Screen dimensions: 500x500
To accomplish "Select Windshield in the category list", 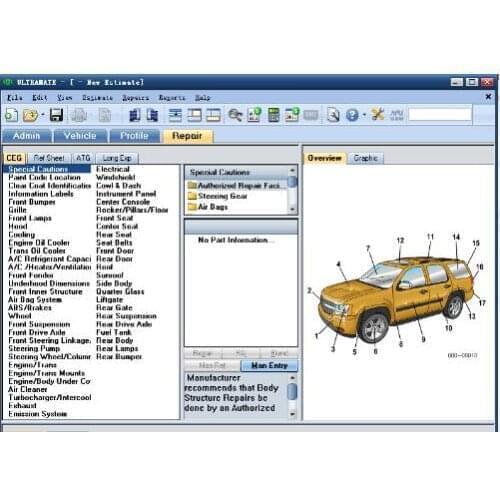I will click(116, 177).
